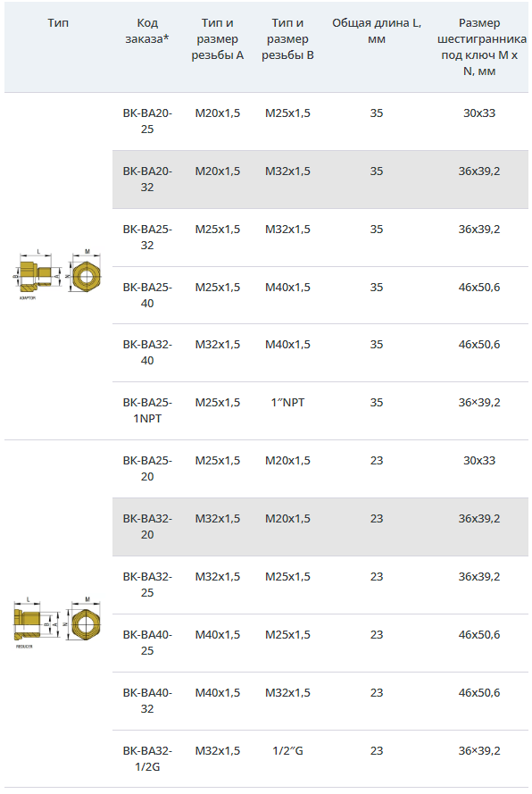Image resolution: width=532 pixels, height=794 pixels.
Task: Select the BK-BA32-1/2G row
Action: [320, 758]
